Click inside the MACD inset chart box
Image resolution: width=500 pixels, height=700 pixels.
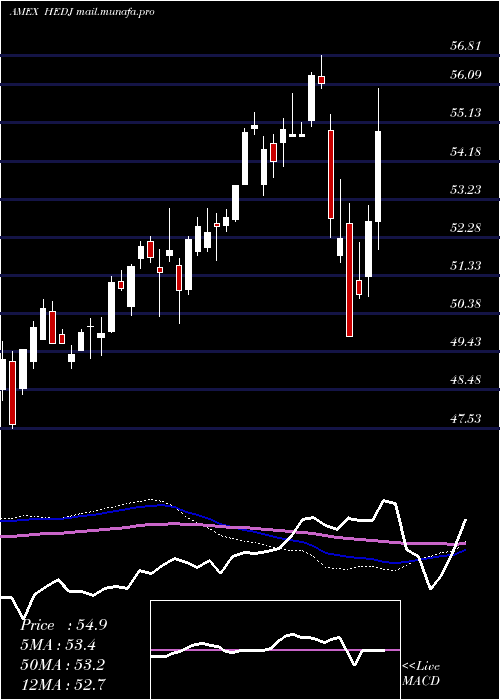[x=275, y=650]
